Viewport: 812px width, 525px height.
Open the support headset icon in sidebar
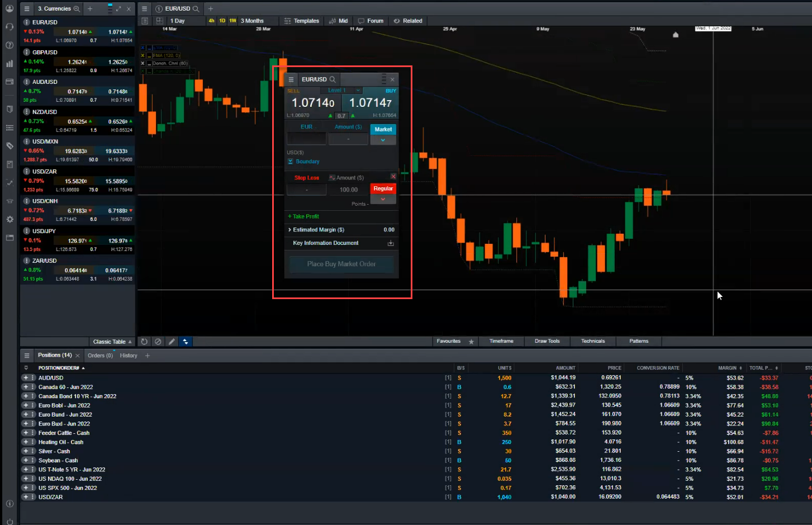point(10,27)
